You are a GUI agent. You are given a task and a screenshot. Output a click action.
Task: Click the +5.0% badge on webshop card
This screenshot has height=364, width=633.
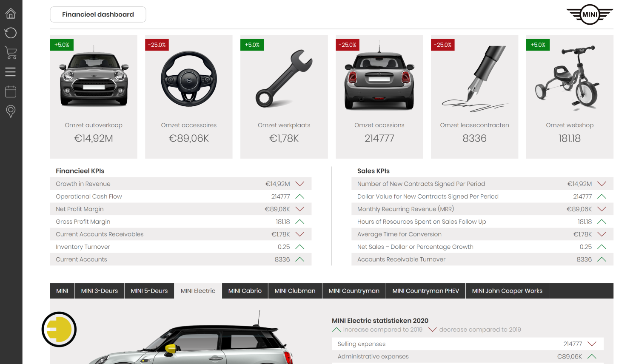(x=538, y=45)
